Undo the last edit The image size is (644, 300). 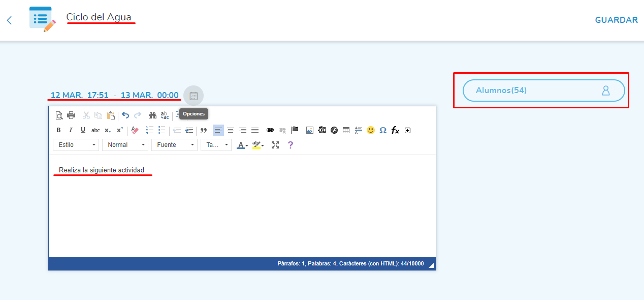[125, 115]
